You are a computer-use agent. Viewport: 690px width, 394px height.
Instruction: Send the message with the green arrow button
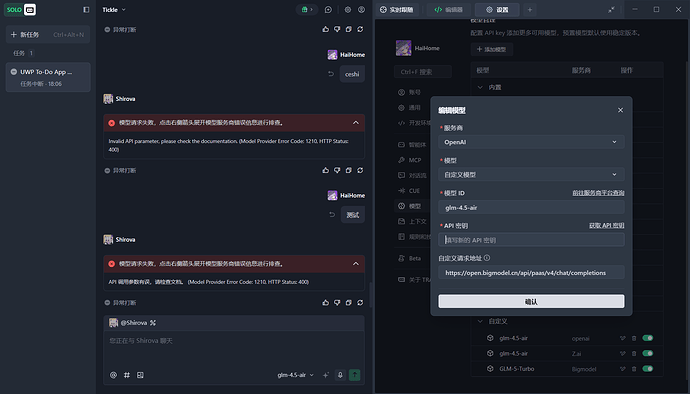click(354, 375)
